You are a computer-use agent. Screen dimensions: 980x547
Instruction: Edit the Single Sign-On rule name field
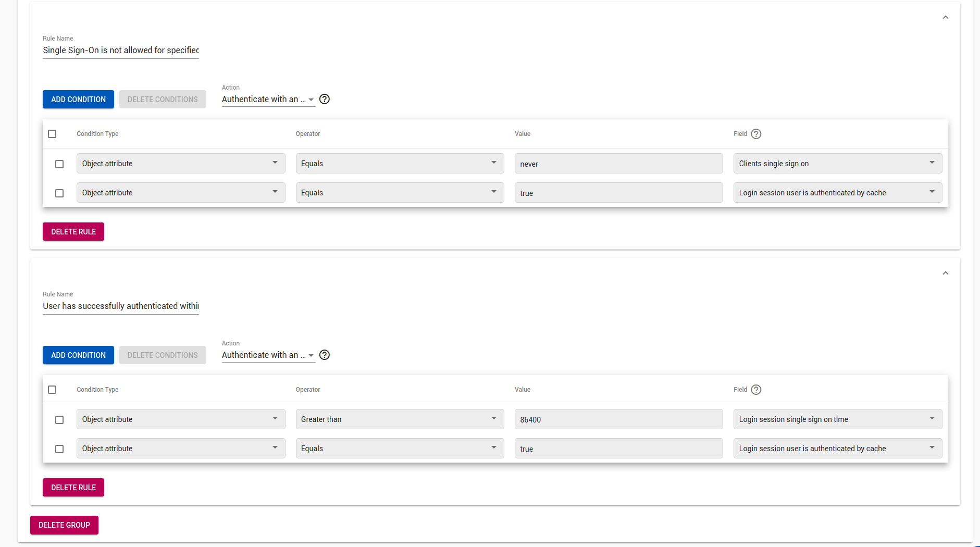coord(121,51)
